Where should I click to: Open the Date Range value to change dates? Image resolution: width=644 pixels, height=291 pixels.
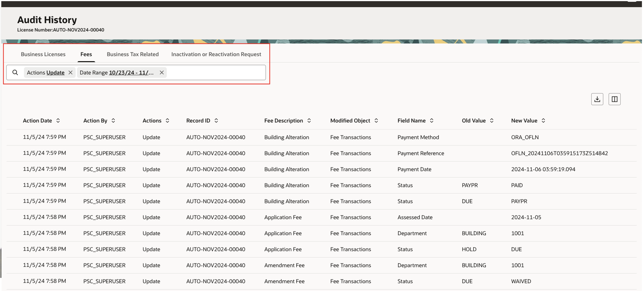tap(131, 72)
